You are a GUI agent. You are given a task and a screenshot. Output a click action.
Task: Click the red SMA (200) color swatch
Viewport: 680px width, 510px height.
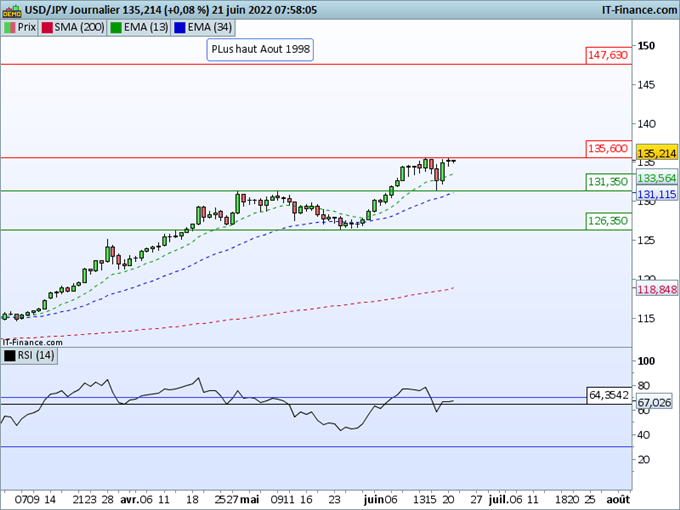click(47, 27)
